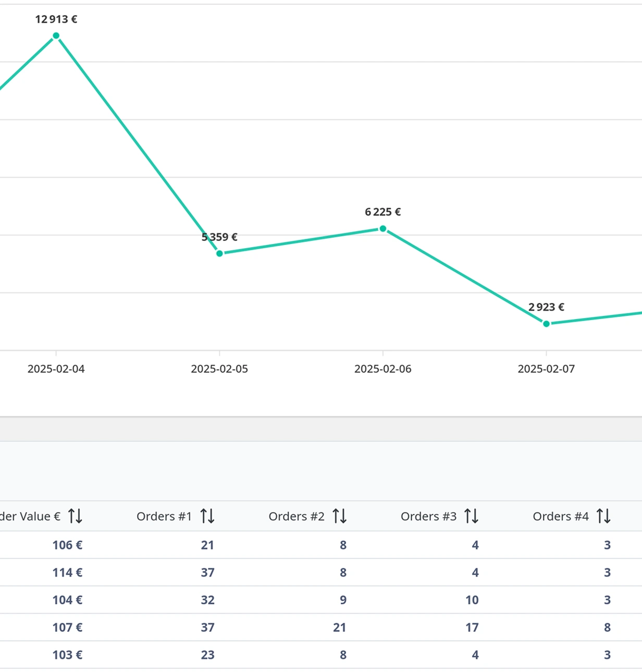The image size is (642, 672).
Task: Select the 106 € order value cell
Action: (x=67, y=545)
